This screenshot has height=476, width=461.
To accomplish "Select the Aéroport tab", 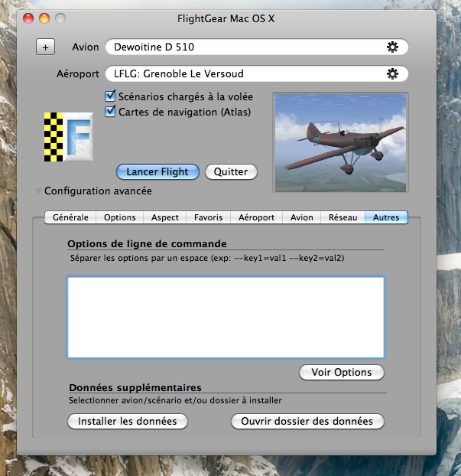I will click(x=256, y=217).
